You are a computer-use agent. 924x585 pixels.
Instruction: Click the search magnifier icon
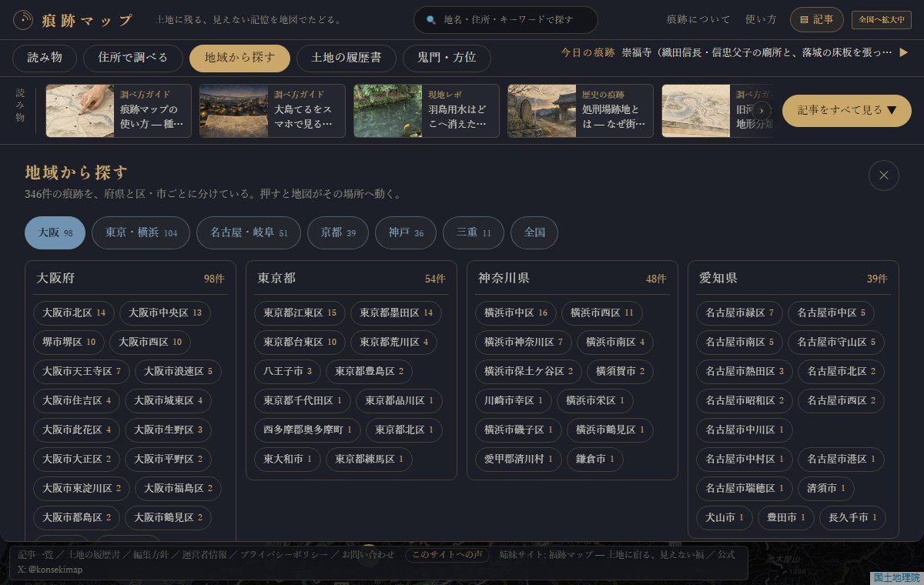pos(431,20)
